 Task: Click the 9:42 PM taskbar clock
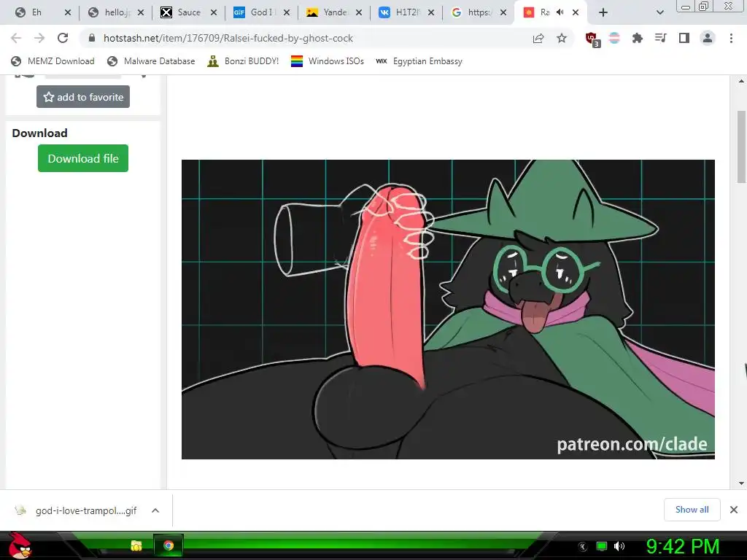point(682,547)
